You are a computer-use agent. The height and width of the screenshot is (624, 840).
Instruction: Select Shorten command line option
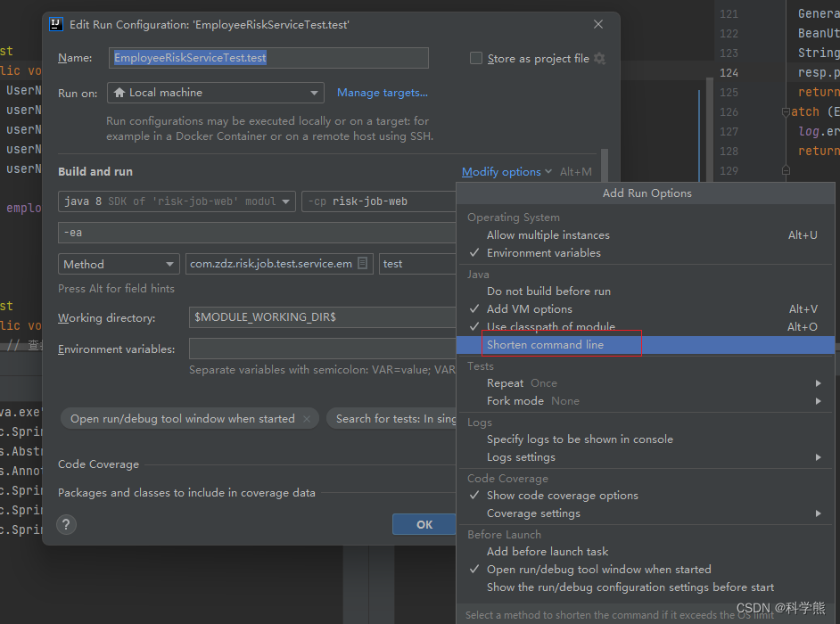(645, 345)
